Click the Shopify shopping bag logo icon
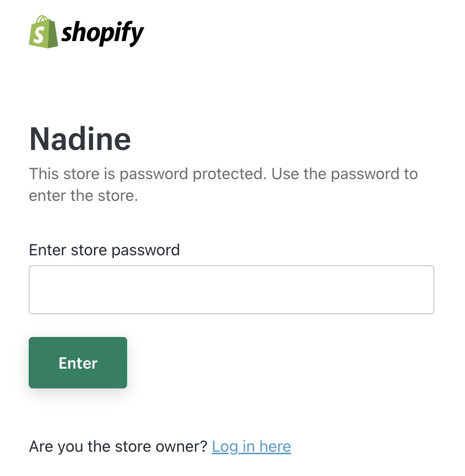This screenshot has height=476, width=465. coord(44,32)
